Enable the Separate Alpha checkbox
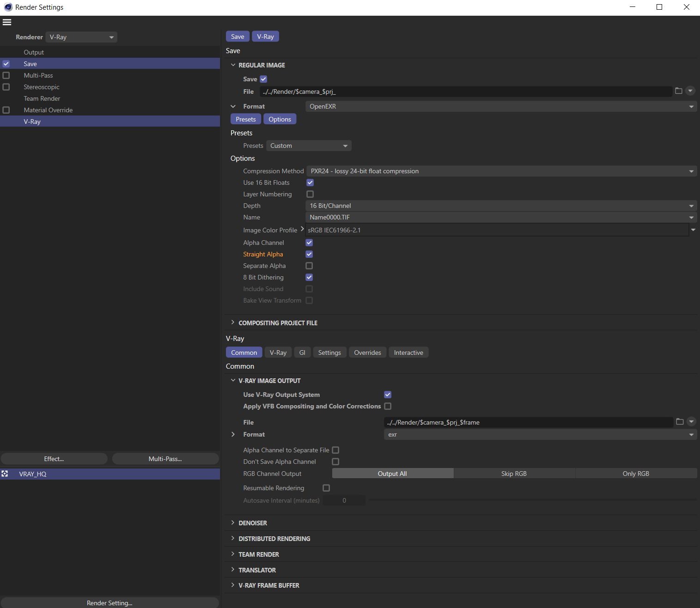The image size is (700, 608). point(309,266)
